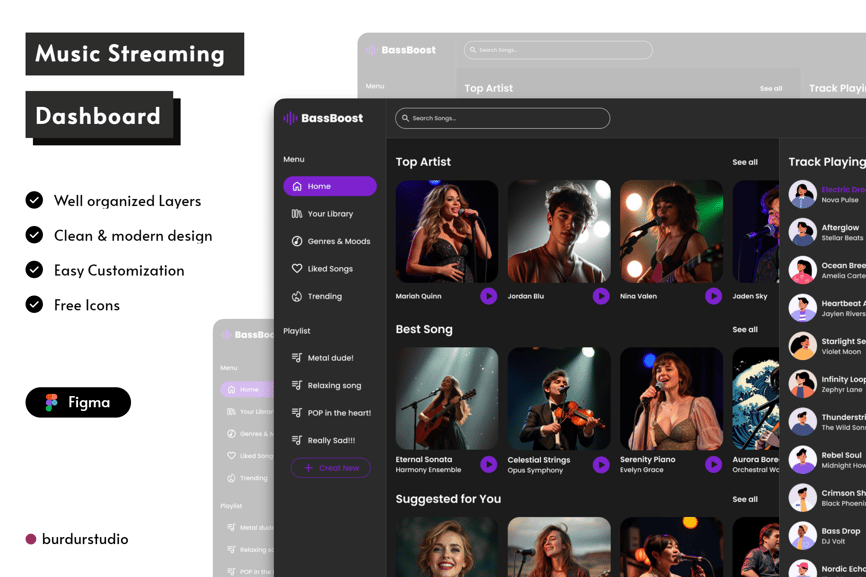Viewport: 866px width, 577px height.
Task: Click See all for Best Song
Action: (x=744, y=330)
